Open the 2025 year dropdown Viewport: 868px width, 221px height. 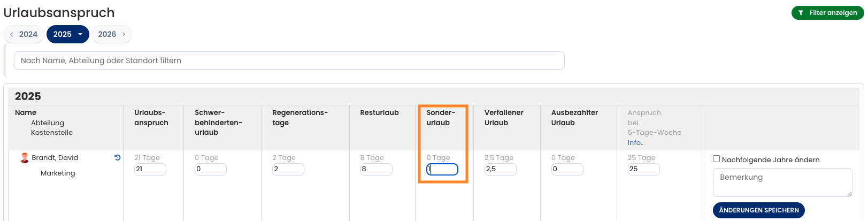[x=68, y=34]
